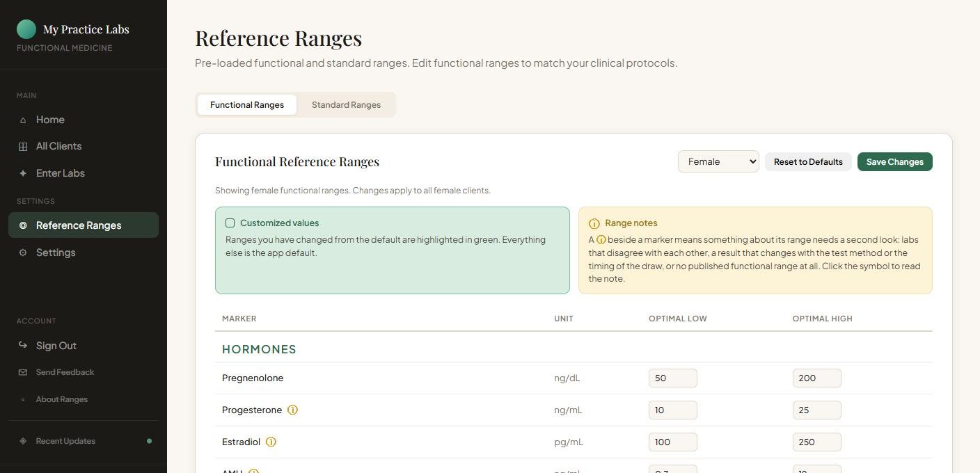This screenshot has width=980, height=473.
Task: Click the Sign Out link
Action: [x=84, y=346]
